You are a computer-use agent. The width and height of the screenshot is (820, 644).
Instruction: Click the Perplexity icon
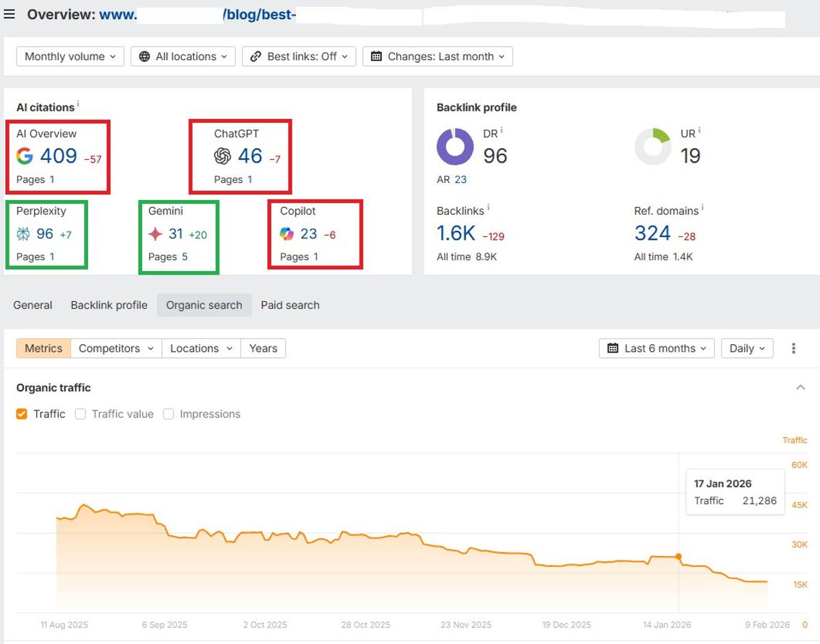25,232
